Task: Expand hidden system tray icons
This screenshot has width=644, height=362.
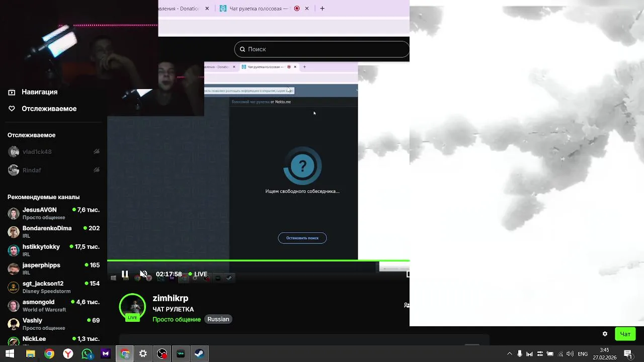Action: click(x=510, y=354)
